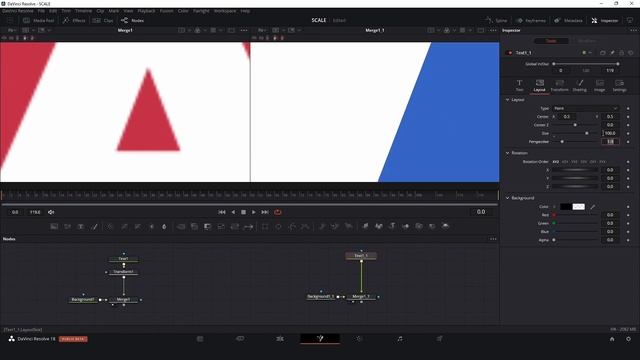Viewport: 640px width, 360px height.
Task: Click the Text1_1 node in node graph
Action: (x=361, y=256)
